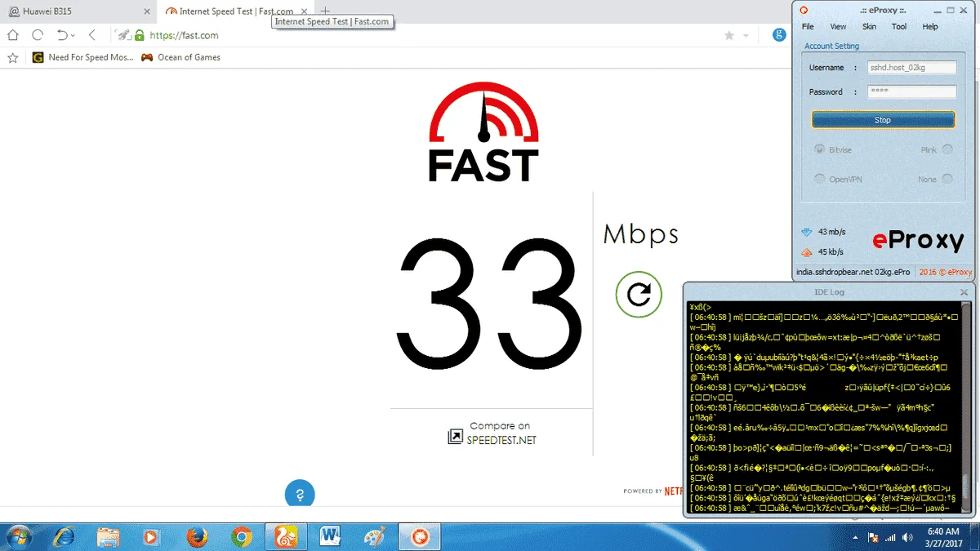Bookmark page with address bar star
The width and height of the screenshot is (980, 551).
pyautogui.click(x=728, y=35)
